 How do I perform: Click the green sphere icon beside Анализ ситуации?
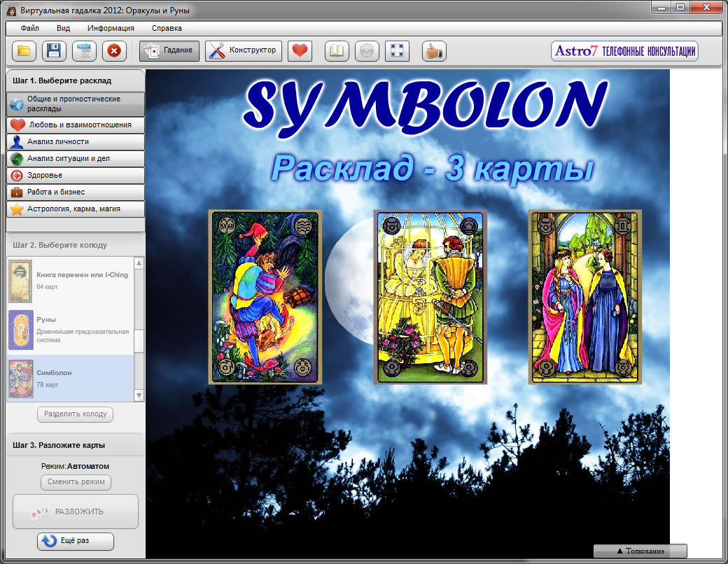17,158
